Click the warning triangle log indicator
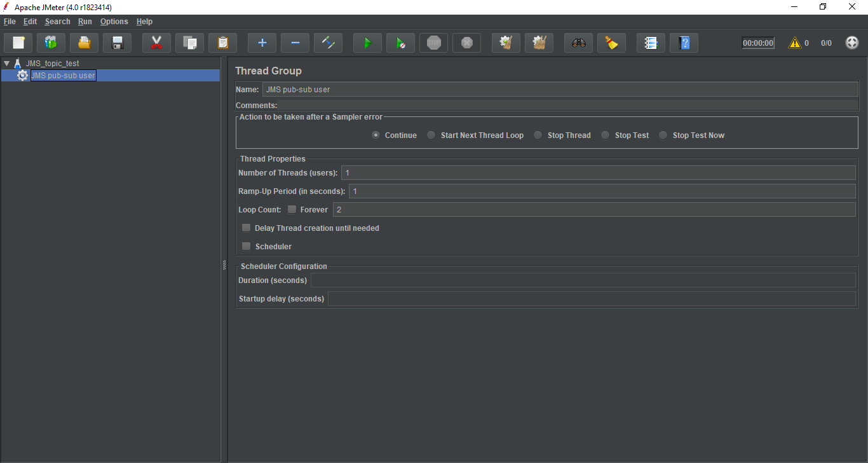 click(794, 43)
